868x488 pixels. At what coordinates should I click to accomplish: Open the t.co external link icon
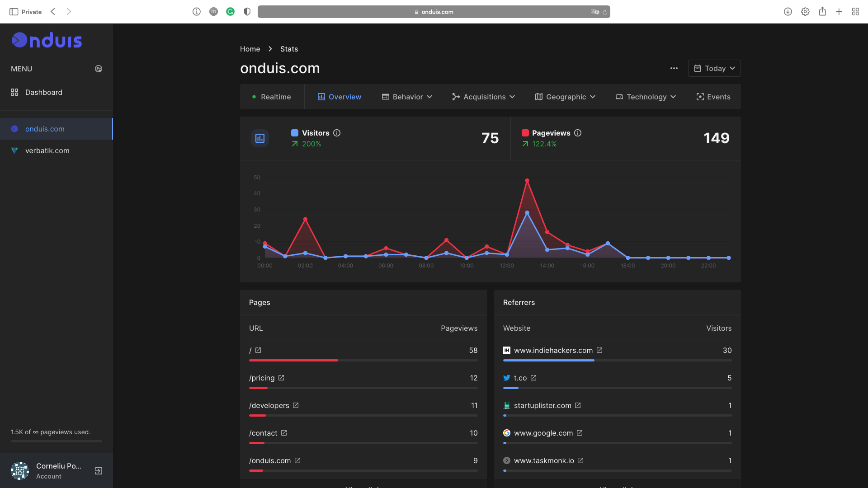(x=533, y=378)
